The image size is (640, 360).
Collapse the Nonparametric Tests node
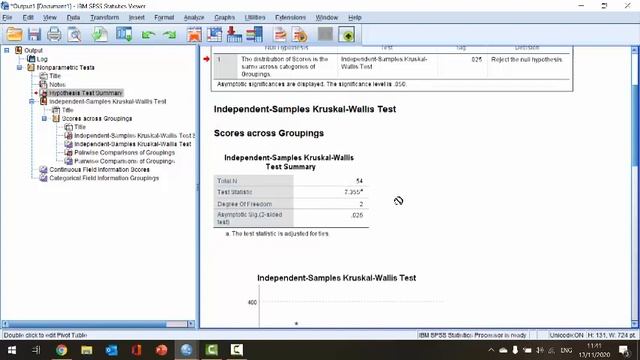(19, 67)
